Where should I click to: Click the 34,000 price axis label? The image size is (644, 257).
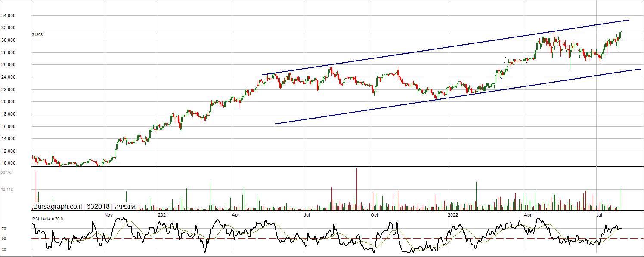20,16
